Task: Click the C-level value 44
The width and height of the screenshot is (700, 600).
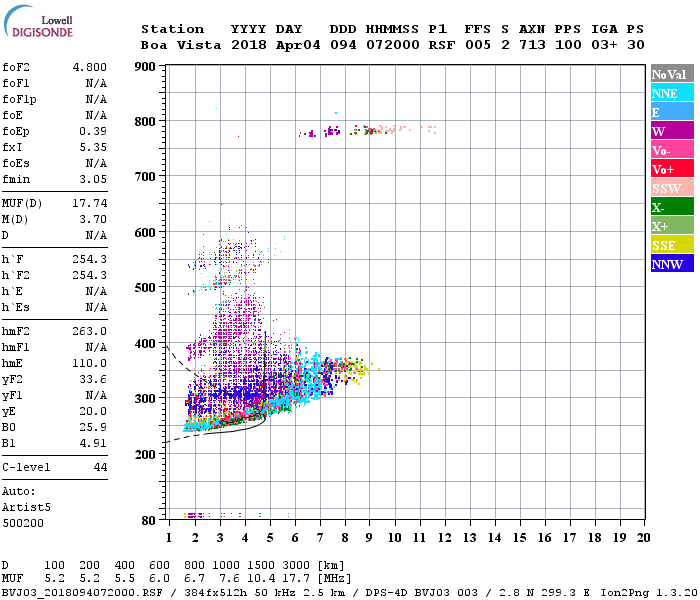Action: tap(100, 467)
